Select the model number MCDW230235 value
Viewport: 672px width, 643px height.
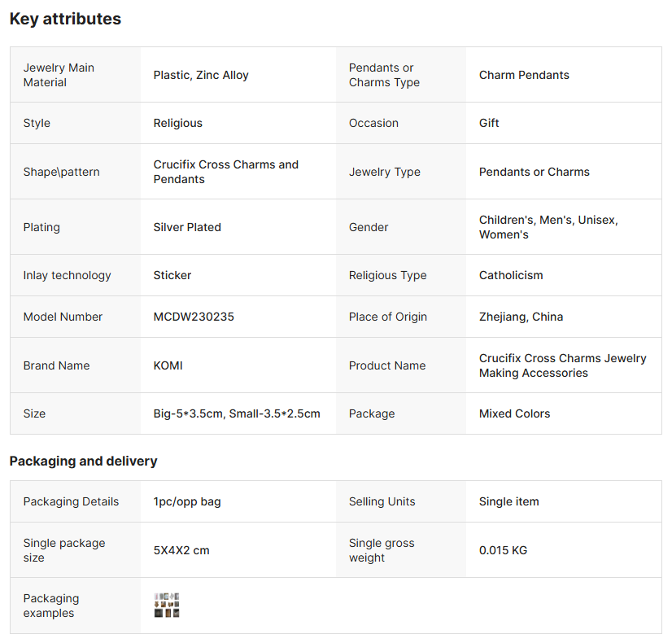tap(194, 317)
